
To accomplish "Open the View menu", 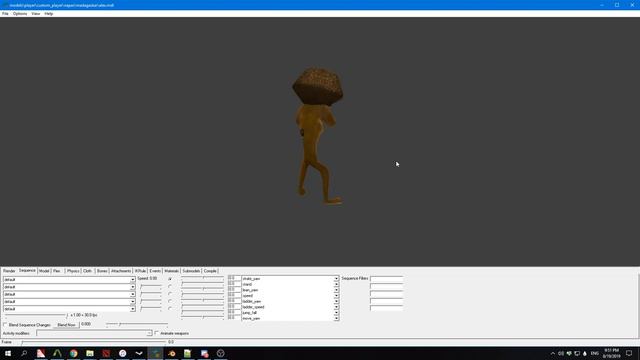I will coord(36,13).
